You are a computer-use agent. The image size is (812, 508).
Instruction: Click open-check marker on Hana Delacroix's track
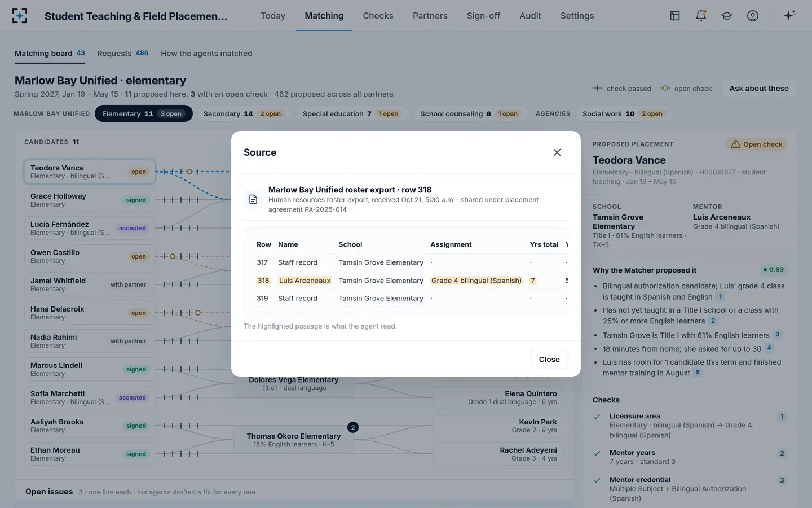click(x=198, y=313)
